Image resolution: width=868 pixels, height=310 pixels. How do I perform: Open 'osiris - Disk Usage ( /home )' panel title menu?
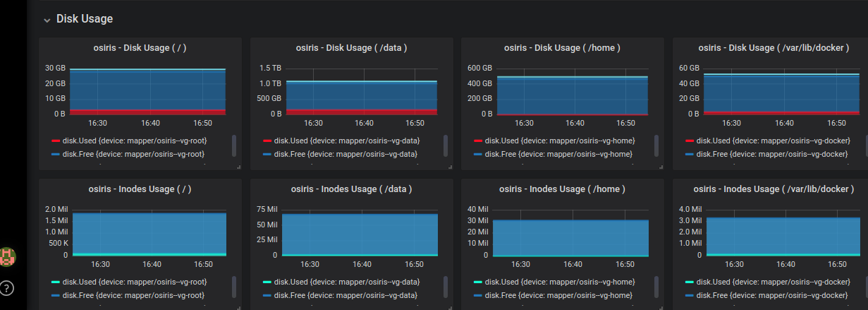tap(562, 48)
